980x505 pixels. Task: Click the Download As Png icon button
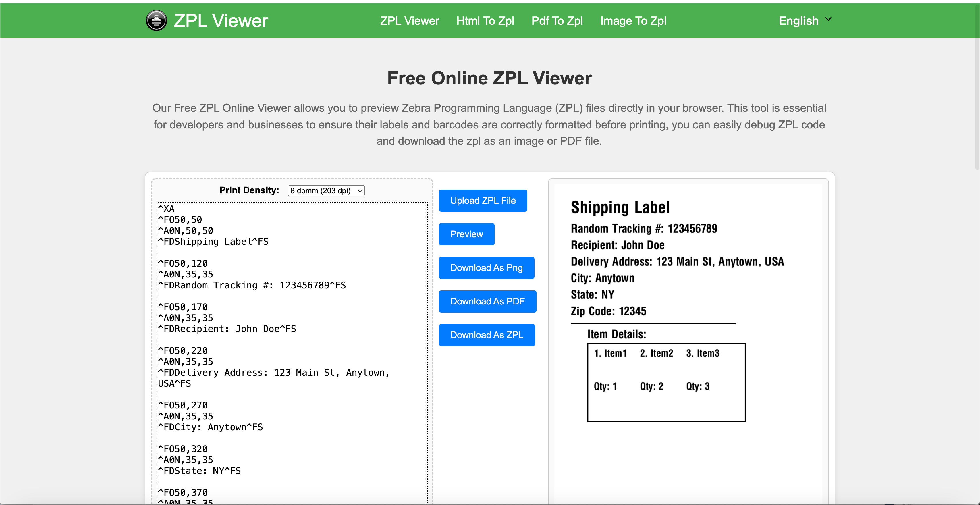pos(486,267)
